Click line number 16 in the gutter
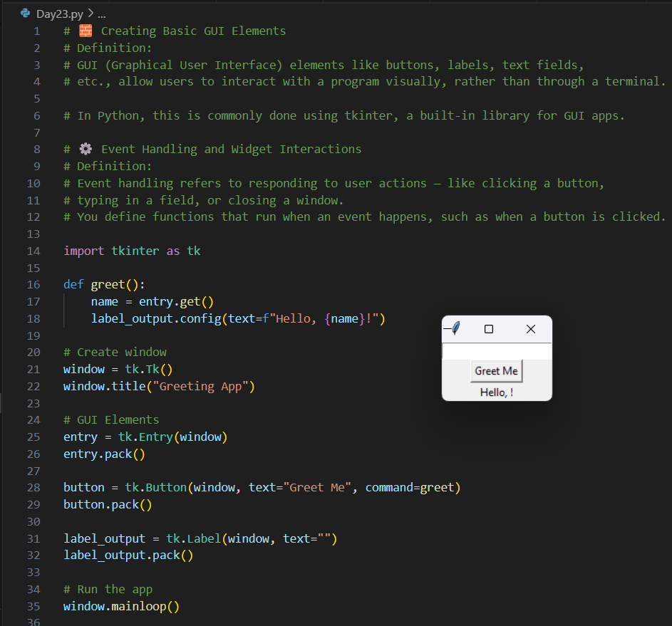 [x=33, y=285]
